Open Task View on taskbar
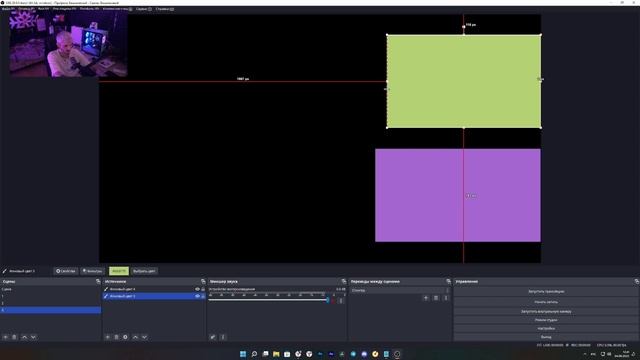The image size is (640, 360). (265, 354)
